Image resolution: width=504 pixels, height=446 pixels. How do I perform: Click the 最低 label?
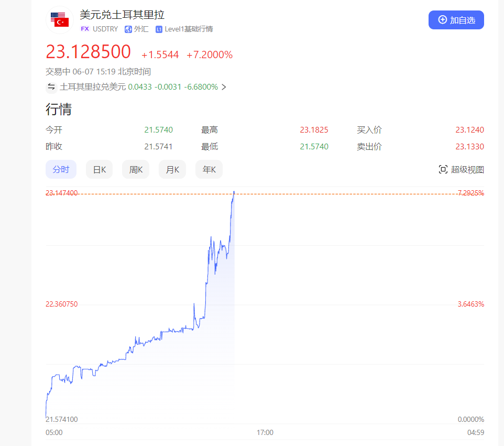click(x=210, y=147)
